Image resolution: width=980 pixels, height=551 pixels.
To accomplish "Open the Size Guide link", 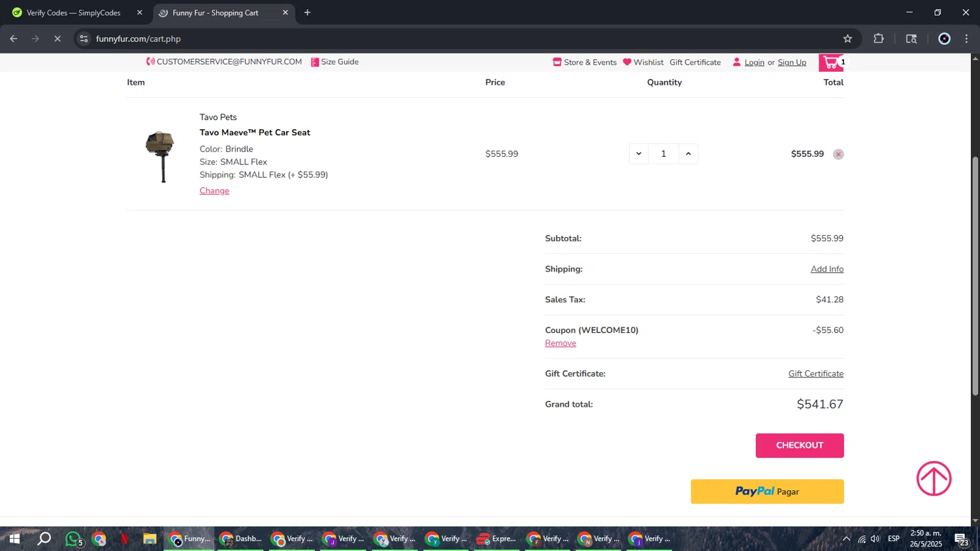I will point(335,62).
